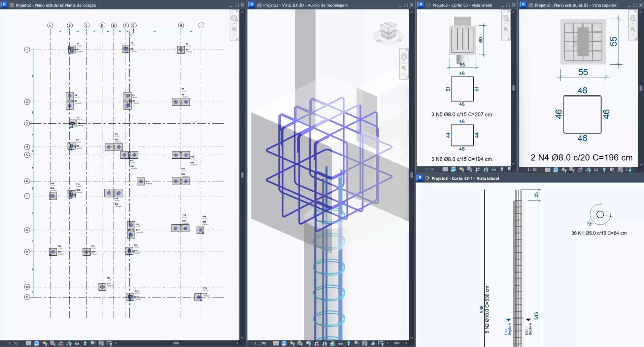Open 1:50 scale selector in B3 Vista superior
The image size is (644, 347).
coord(532,170)
